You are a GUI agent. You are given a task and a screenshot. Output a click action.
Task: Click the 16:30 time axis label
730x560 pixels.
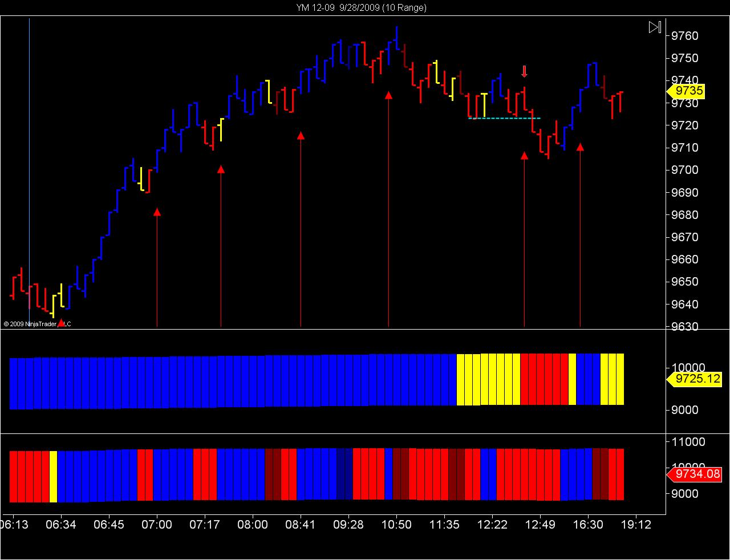click(588, 525)
